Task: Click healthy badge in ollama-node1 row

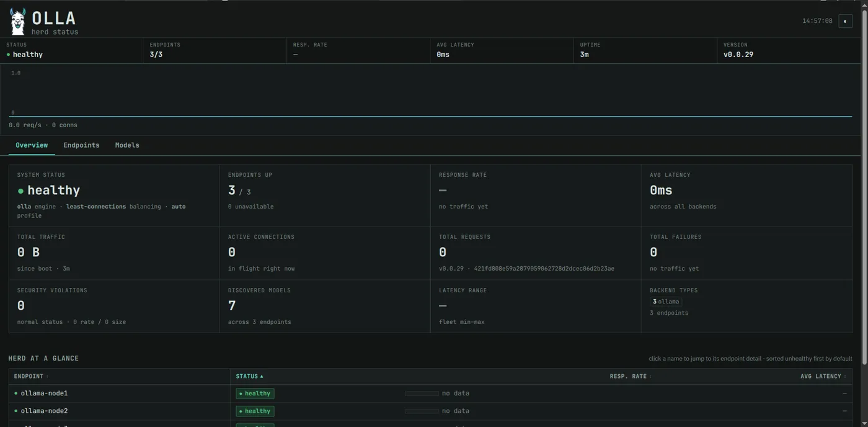Action: tap(255, 393)
